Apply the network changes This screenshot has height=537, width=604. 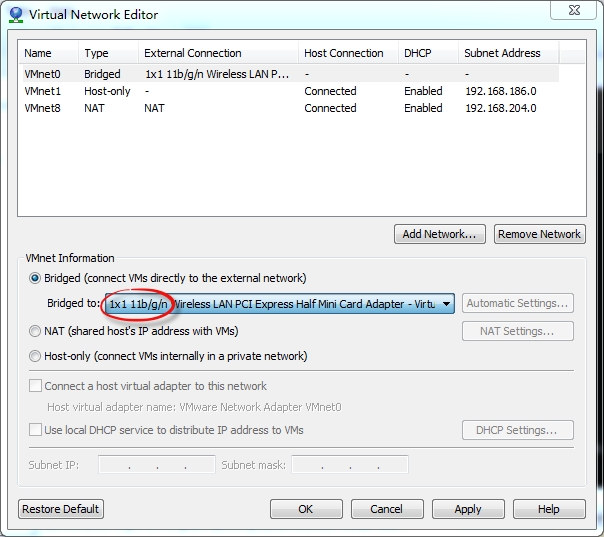coord(468,509)
